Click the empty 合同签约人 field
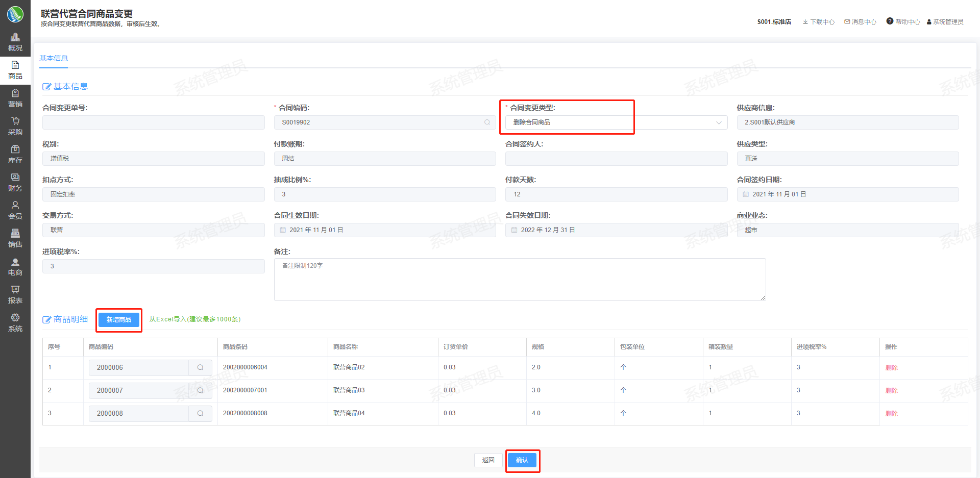The image size is (980, 478). (x=616, y=159)
